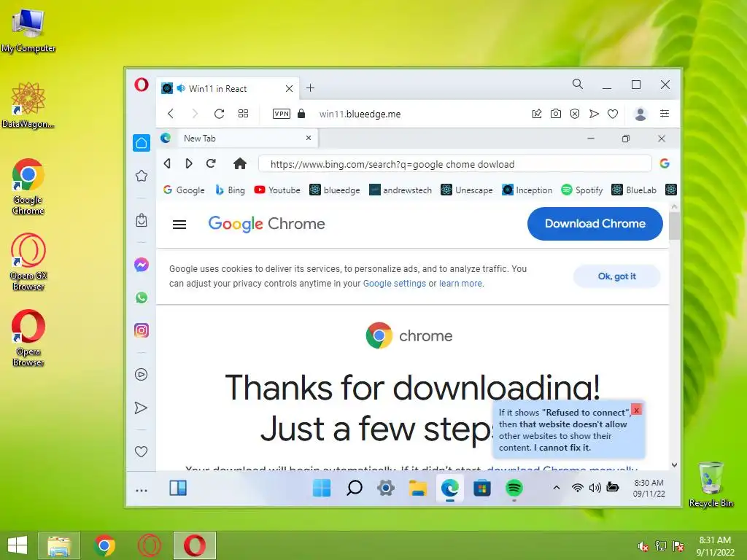Open the Unescape bookmark

pyautogui.click(x=467, y=190)
